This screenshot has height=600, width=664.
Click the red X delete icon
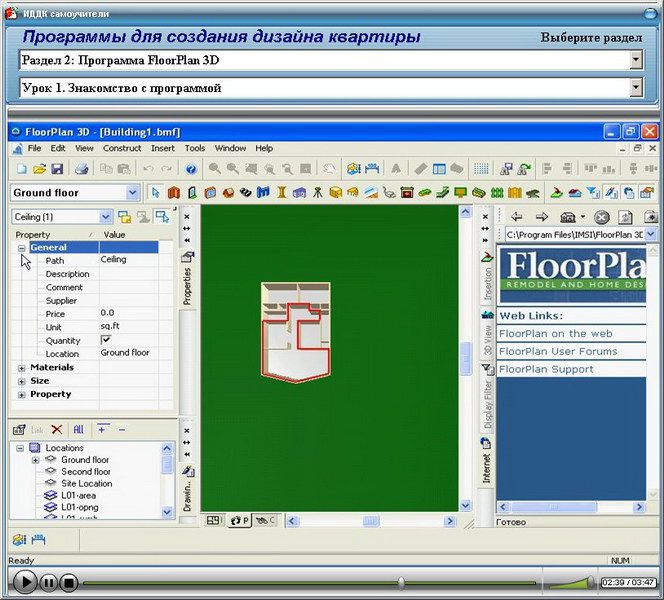(x=57, y=429)
